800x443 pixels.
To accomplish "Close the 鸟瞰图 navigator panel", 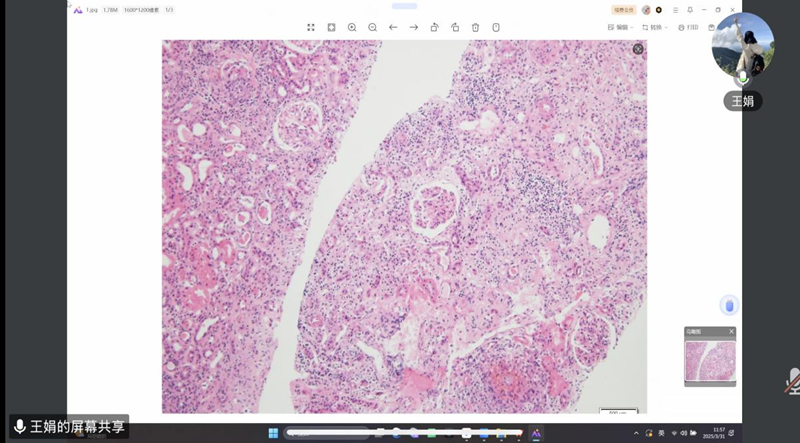I will click(731, 332).
